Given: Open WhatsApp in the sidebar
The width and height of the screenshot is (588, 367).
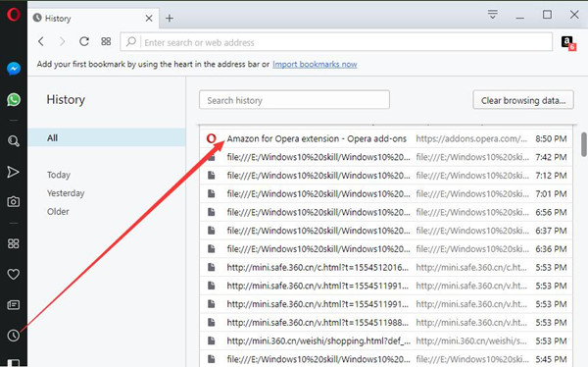Looking at the screenshot, I should (x=14, y=99).
